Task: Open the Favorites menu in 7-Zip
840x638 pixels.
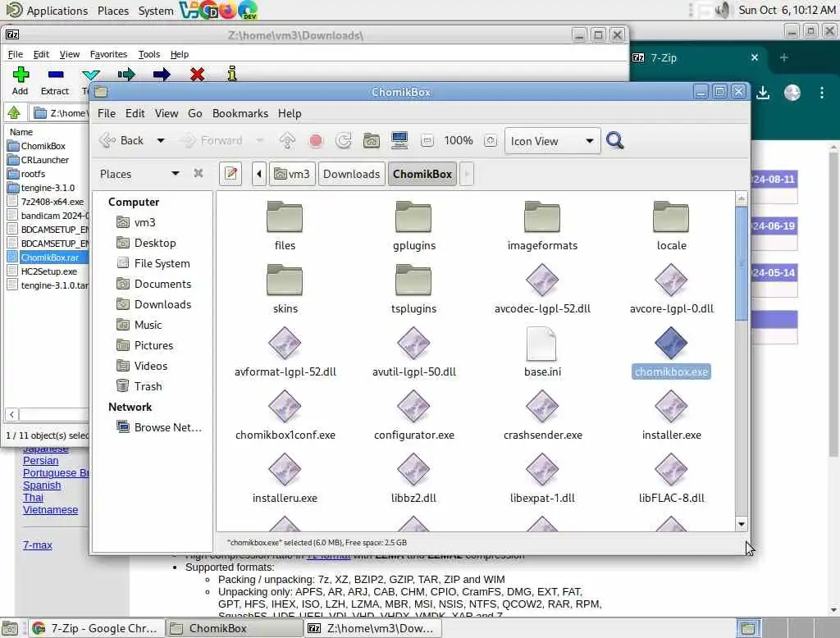Action: click(108, 54)
